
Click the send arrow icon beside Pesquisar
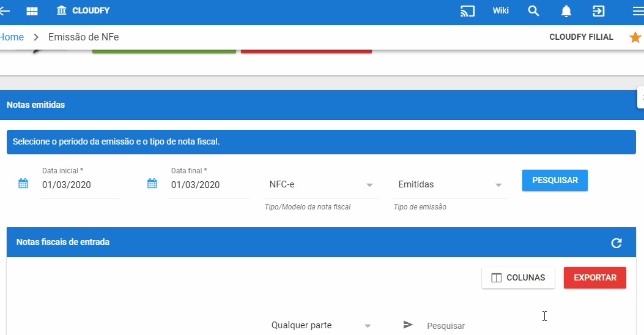point(408,325)
